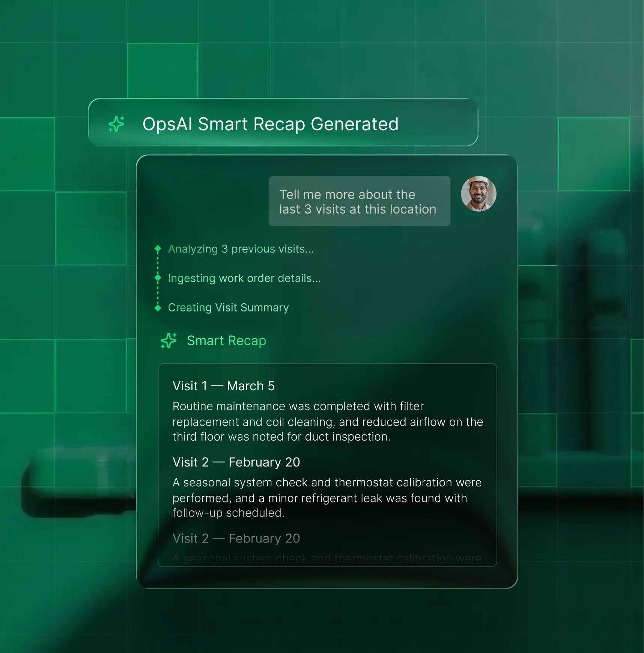Click the sparkle icon next to Smart Recap
This screenshot has height=653, width=644.
(x=169, y=340)
